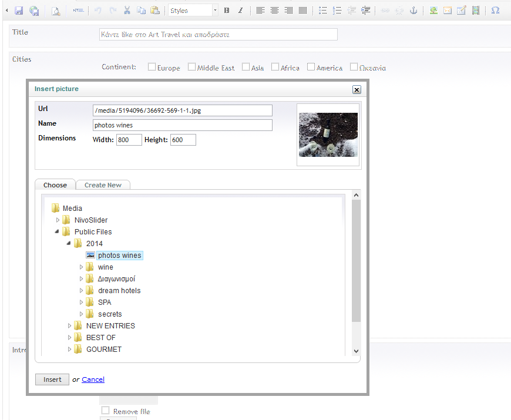Expand the NivoSlider folder
This screenshot has width=511, height=420.
tap(58, 220)
